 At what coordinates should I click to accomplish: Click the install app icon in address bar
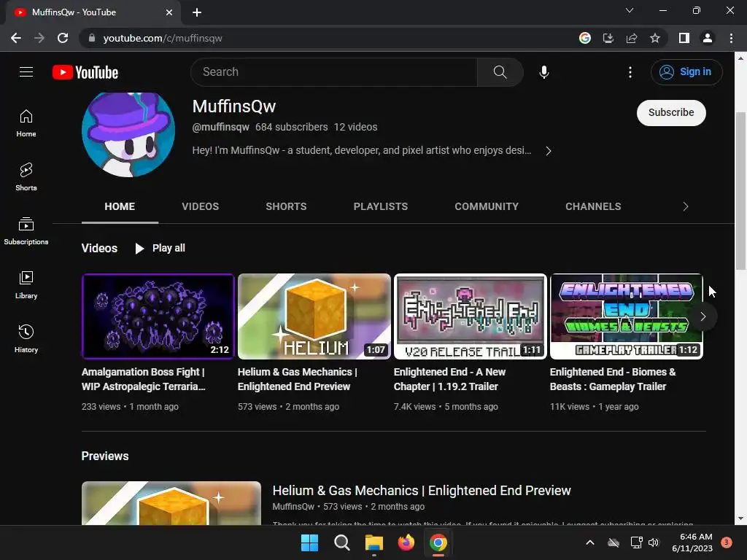pos(608,38)
